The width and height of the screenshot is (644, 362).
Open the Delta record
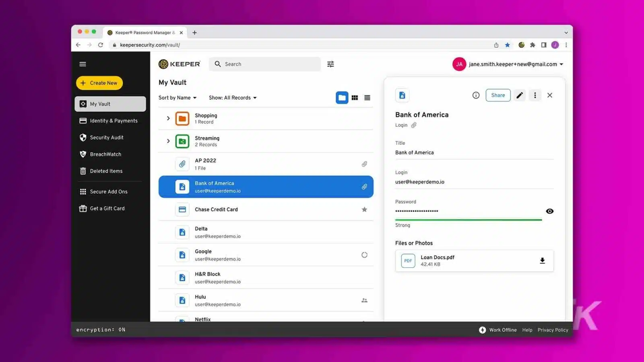(266, 232)
